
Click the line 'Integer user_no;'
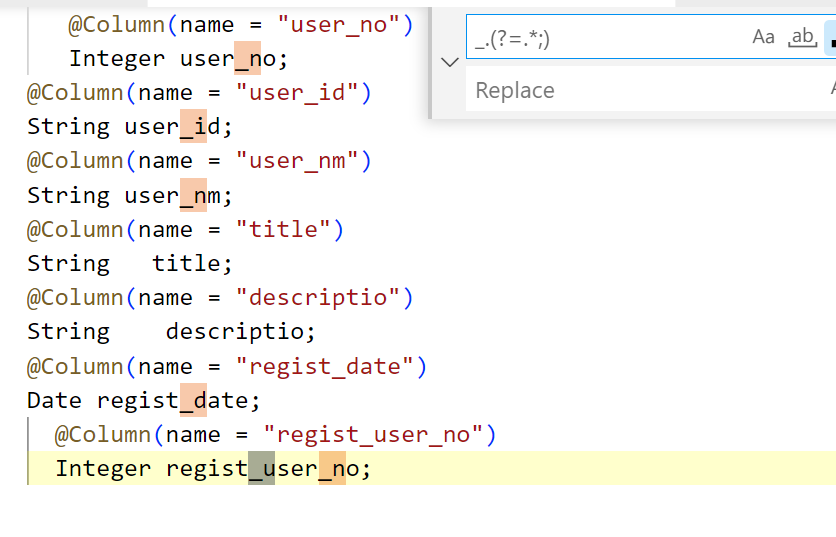pyautogui.click(x=179, y=59)
